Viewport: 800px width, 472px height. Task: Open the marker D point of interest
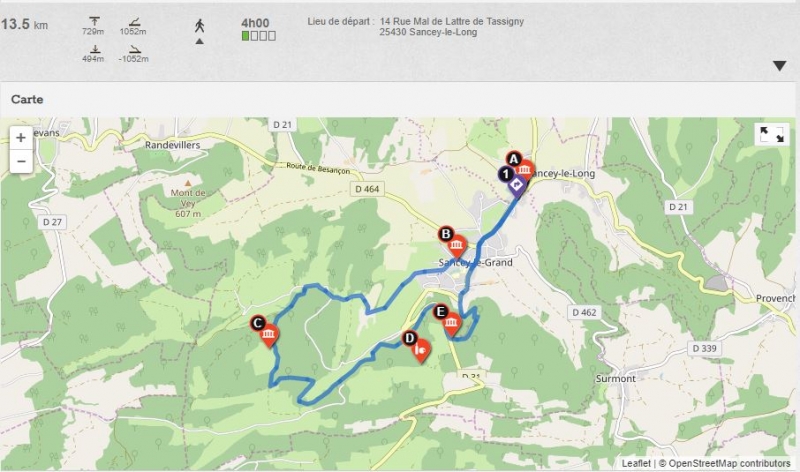(x=417, y=347)
